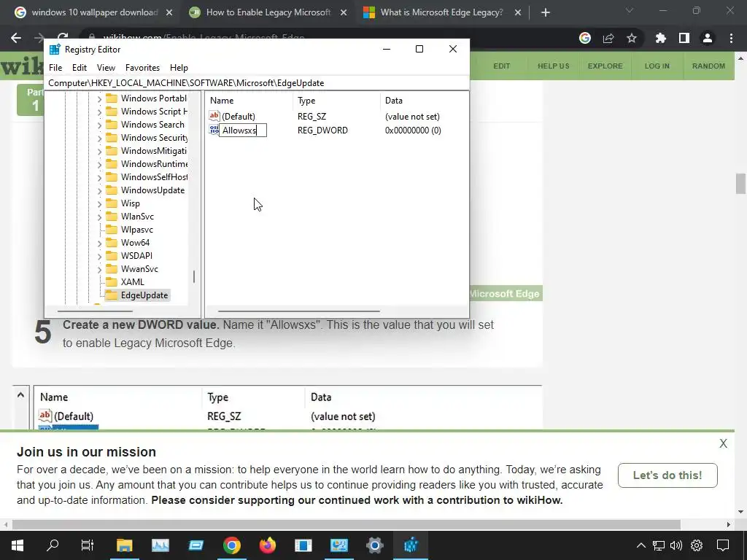Screen dimensions: 747x560
Task: Click the (Default) string value icon
Action: (214, 116)
